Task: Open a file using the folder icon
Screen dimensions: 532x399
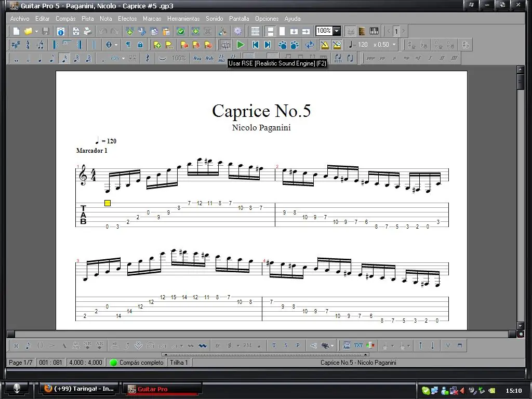Action: tap(28, 31)
